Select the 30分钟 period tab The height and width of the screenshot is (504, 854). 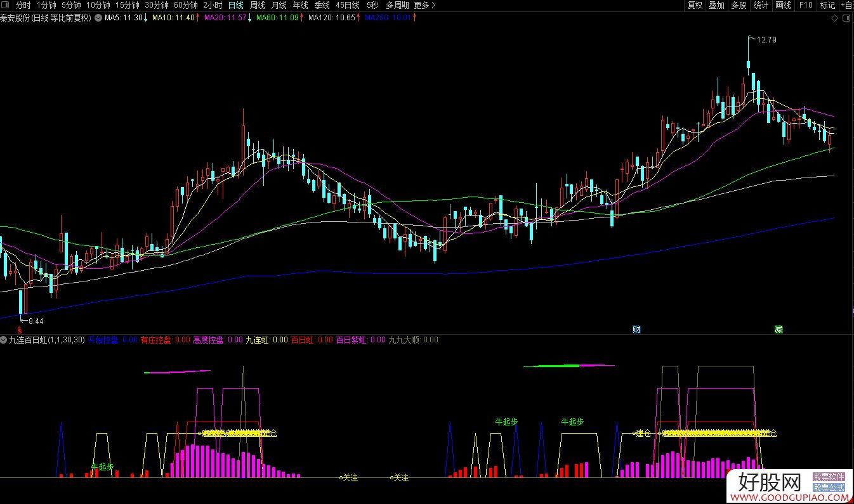(156, 5)
